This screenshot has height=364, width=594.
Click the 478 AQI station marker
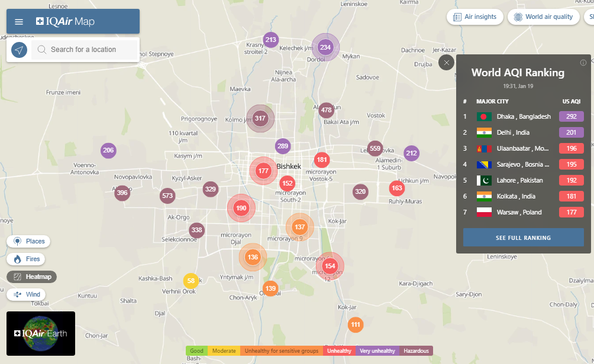coord(326,110)
